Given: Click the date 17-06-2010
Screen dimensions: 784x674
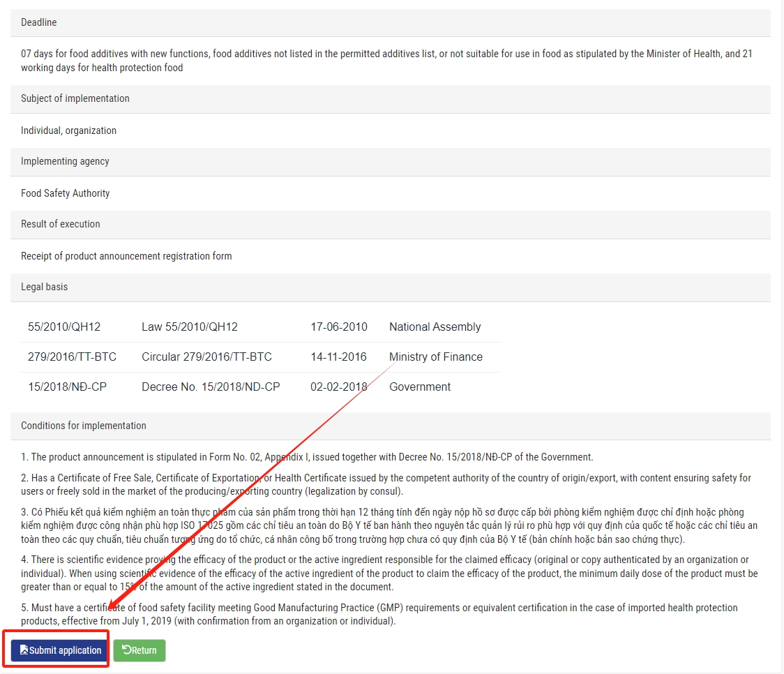Looking at the screenshot, I should coord(338,327).
